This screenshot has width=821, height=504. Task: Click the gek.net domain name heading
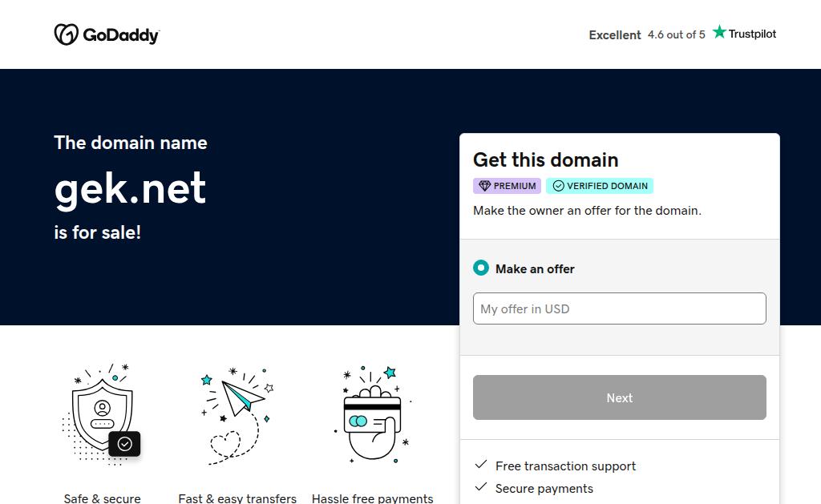point(131,189)
